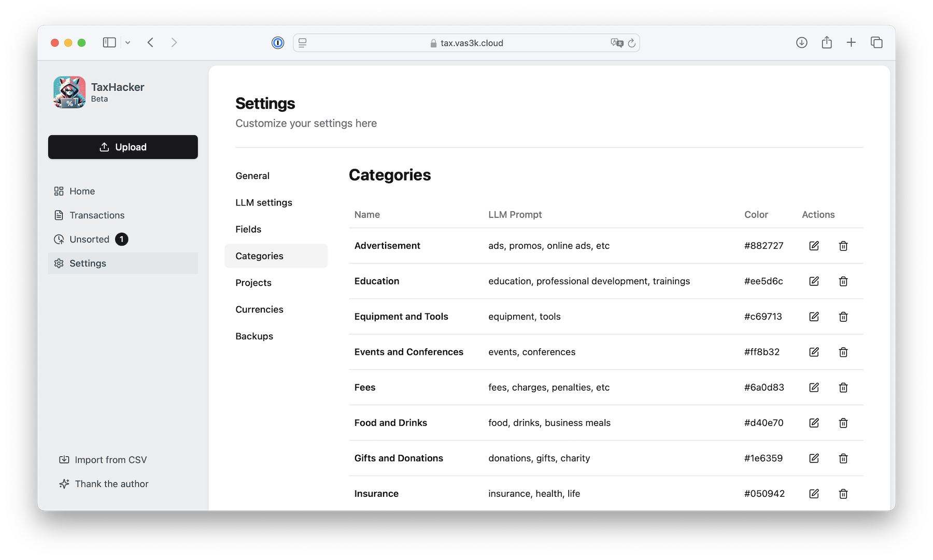Delete the Equipment and Tools category
The height and width of the screenshot is (560, 933).
click(x=843, y=317)
